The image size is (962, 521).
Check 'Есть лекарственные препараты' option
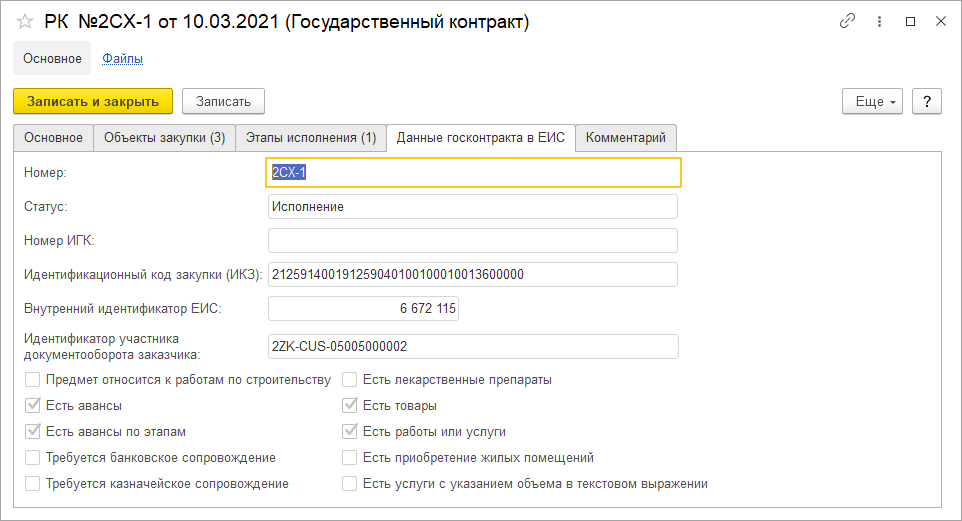click(350, 380)
